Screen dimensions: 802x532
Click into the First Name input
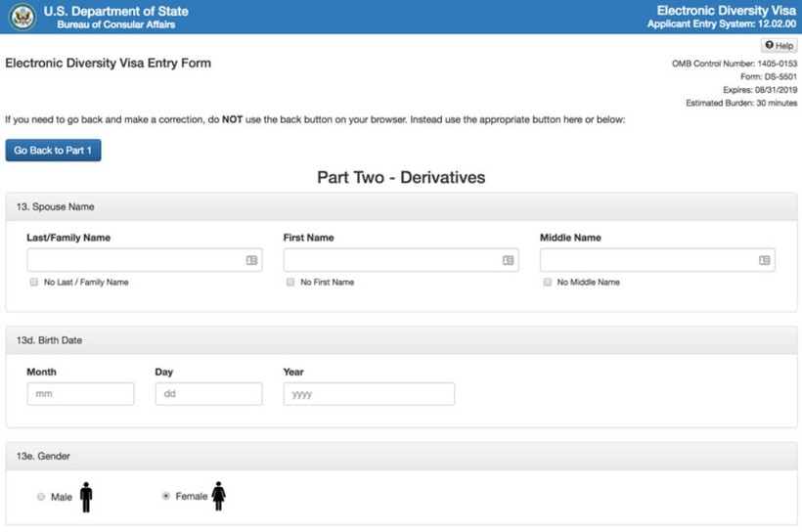coord(391,260)
